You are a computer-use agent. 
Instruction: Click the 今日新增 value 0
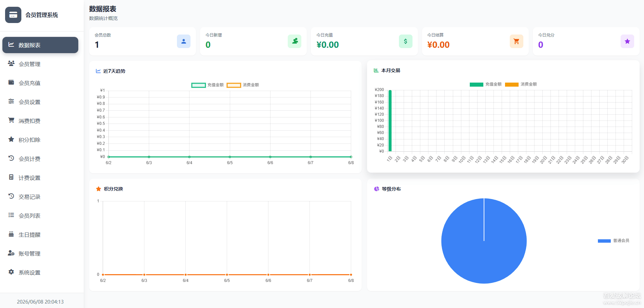tap(208, 45)
